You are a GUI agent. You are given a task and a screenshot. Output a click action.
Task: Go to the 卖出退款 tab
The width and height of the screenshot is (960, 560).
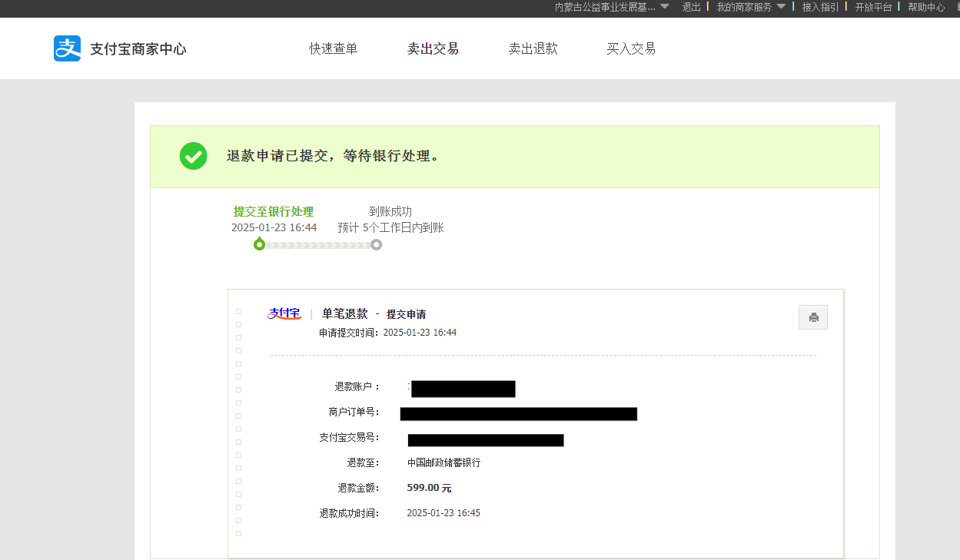click(x=533, y=48)
